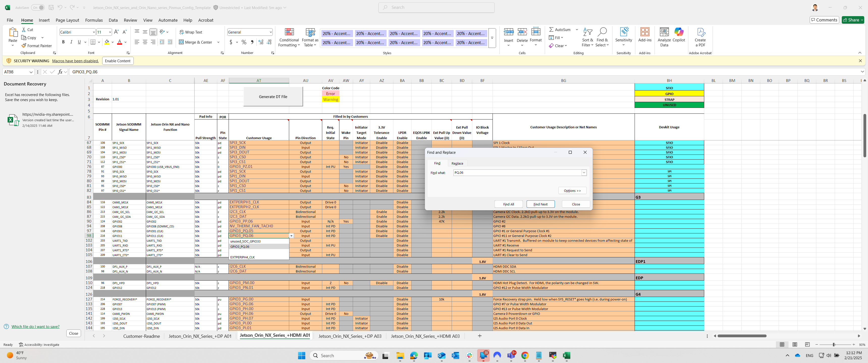
Task: Expand the formula bar
Action: point(862,71)
